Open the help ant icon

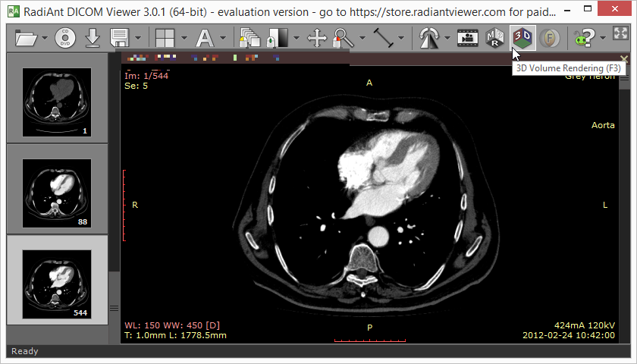(x=584, y=38)
